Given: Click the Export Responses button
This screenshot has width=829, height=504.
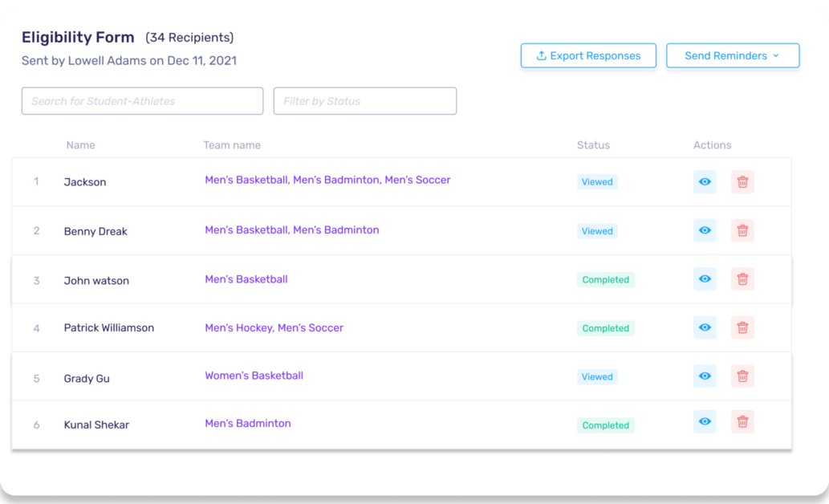Looking at the screenshot, I should [x=588, y=55].
